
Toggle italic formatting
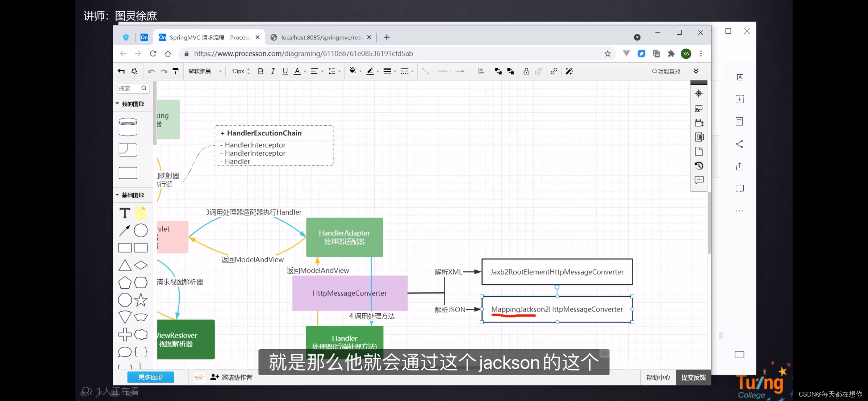click(273, 71)
